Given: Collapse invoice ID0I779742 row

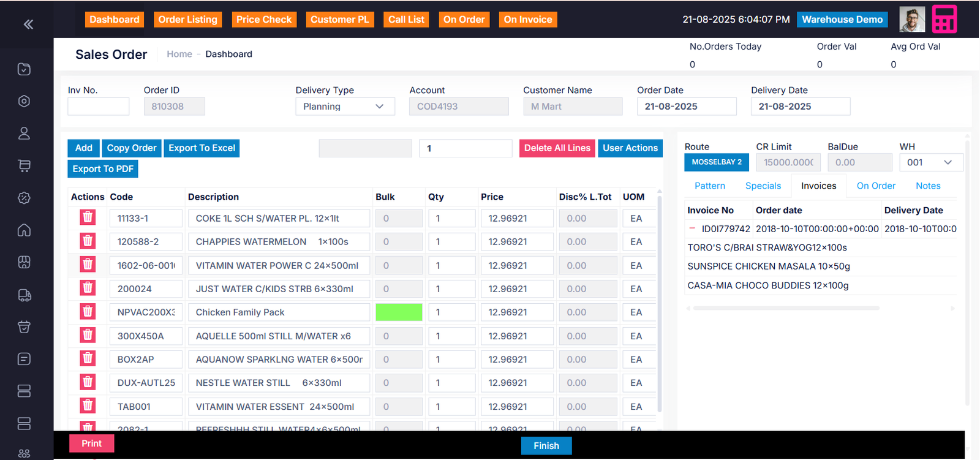Looking at the screenshot, I should [692, 228].
